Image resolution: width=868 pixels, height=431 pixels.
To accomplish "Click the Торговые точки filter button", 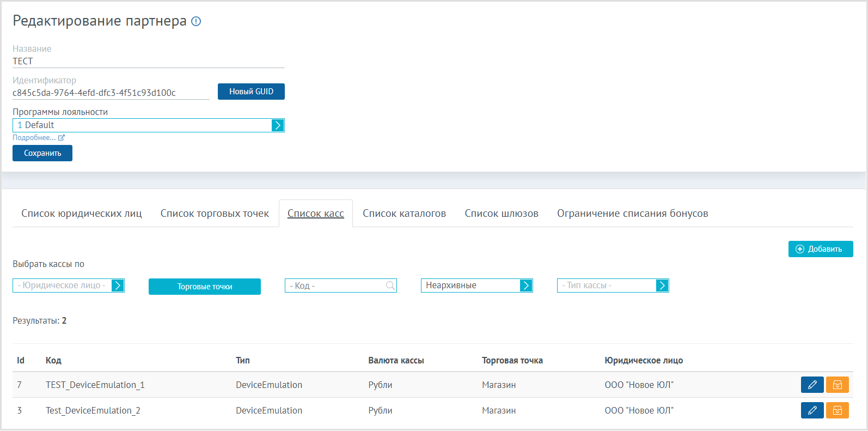I will click(x=205, y=287).
